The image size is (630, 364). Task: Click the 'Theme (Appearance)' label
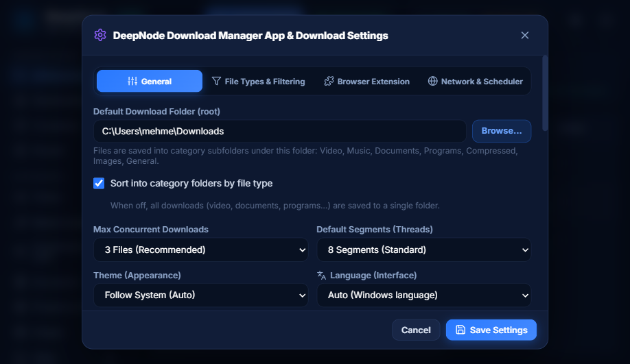[x=137, y=276]
